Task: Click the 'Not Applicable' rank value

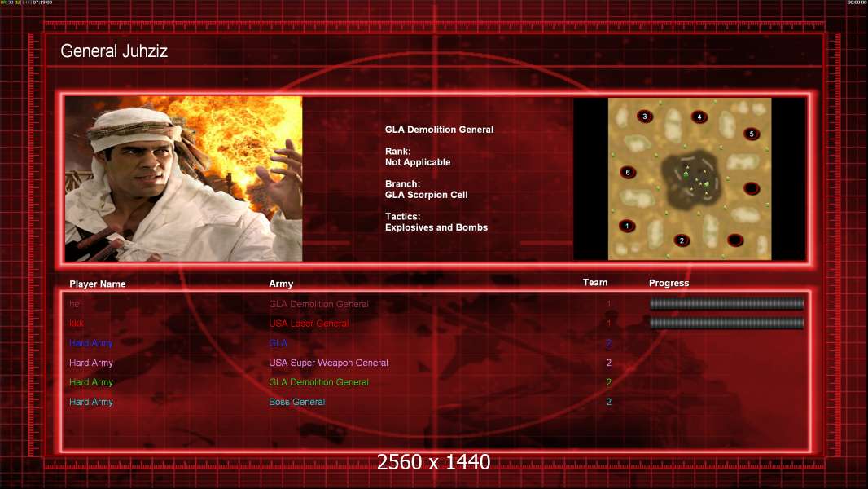Action: pos(418,162)
